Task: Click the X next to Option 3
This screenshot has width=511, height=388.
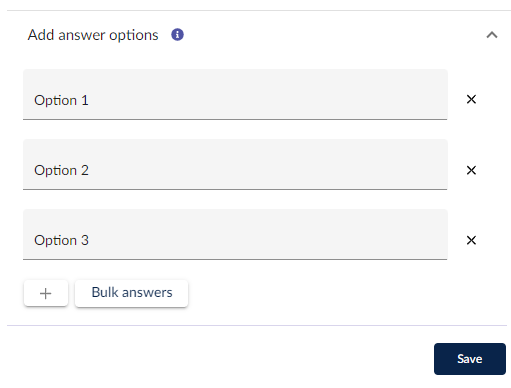Action: pyautogui.click(x=471, y=240)
